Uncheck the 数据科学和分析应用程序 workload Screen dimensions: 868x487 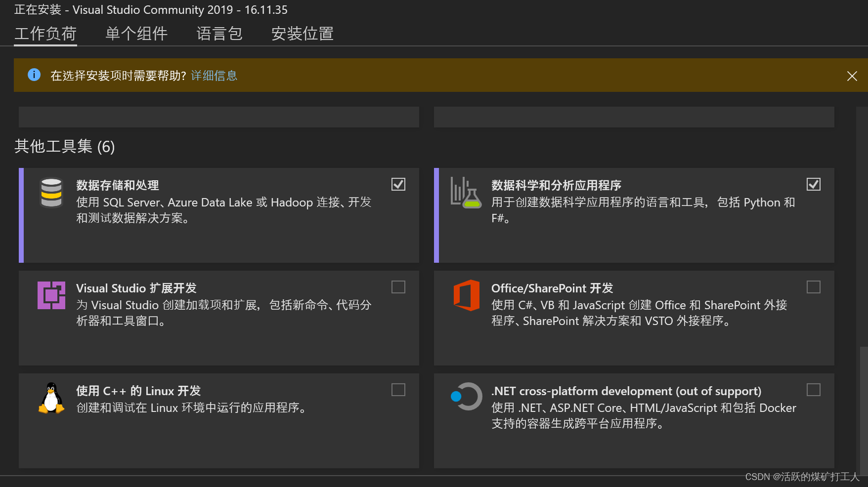point(814,184)
